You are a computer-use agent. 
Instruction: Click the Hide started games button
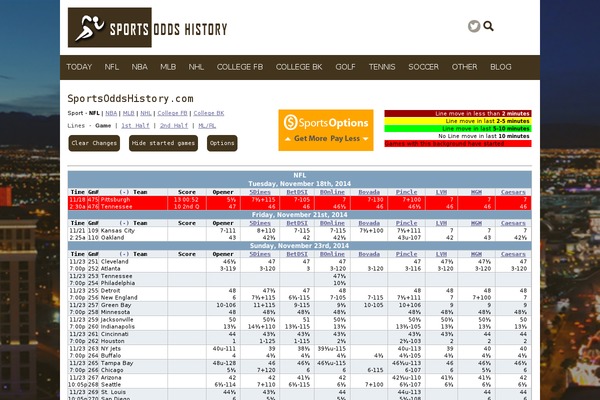click(x=163, y=143)
